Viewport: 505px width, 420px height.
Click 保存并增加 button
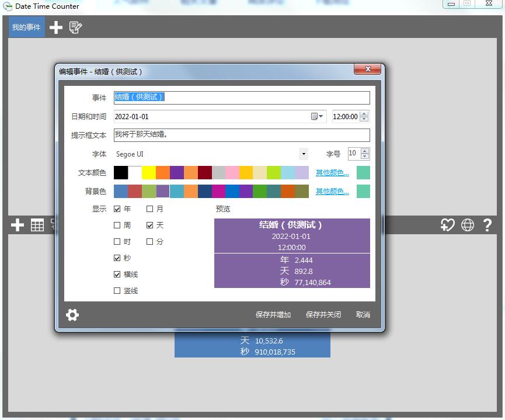click(273, 315)
